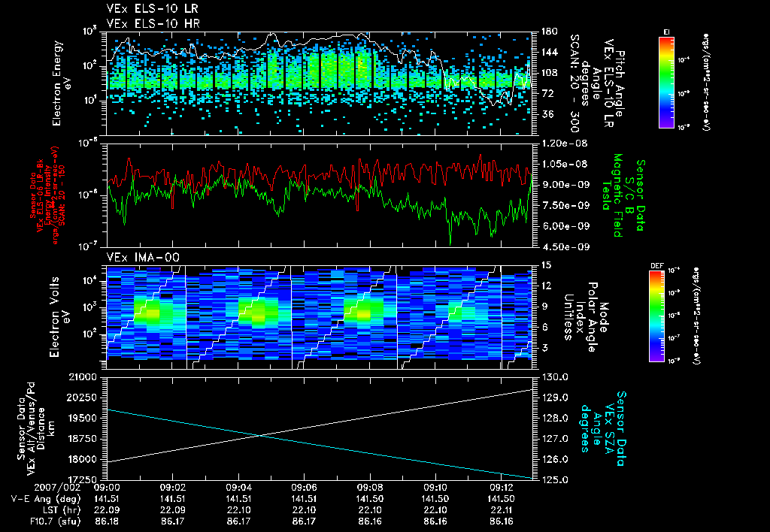The height and width of the screenshot is (532, 770).
Task: Click the 'Magnetic Field Tesla' green axis label
Action: (x=612, y=195)
